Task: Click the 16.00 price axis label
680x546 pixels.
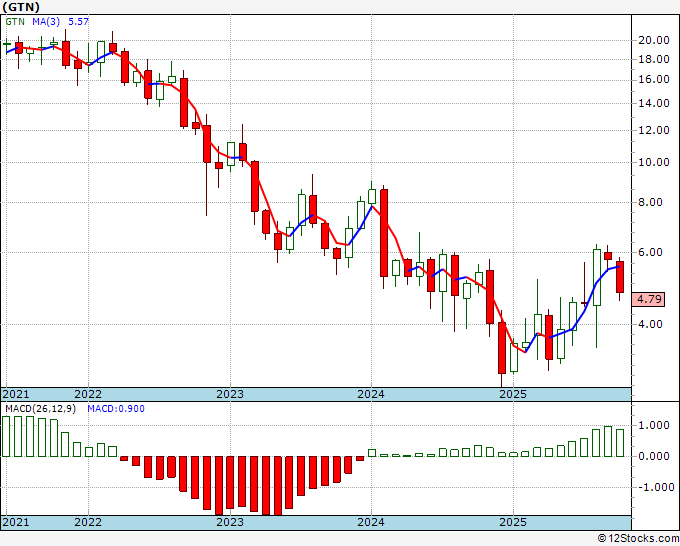Action: (x=654, y=79)
